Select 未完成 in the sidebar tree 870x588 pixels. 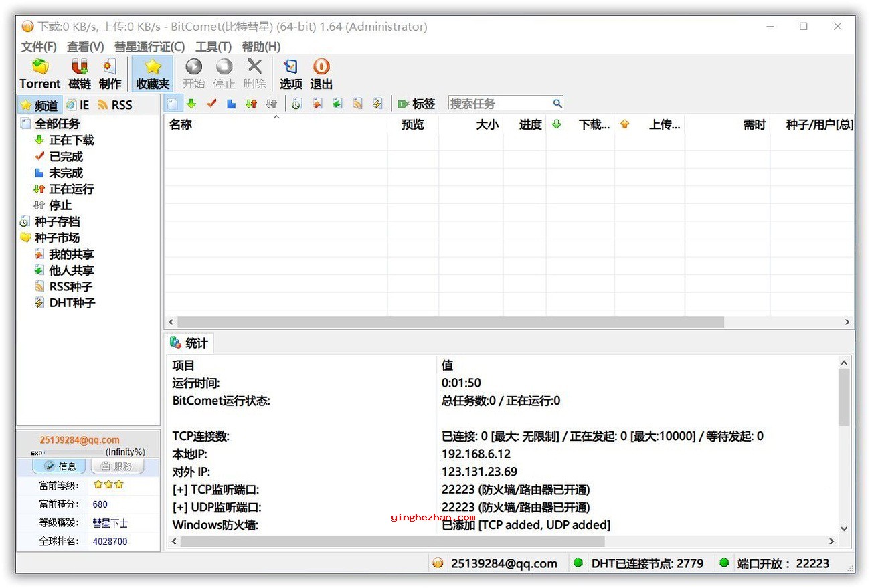coord(66,173)
